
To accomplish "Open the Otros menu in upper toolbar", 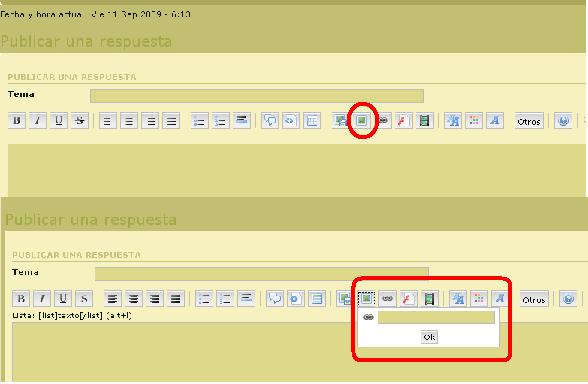I will click(x=529, y=122).
